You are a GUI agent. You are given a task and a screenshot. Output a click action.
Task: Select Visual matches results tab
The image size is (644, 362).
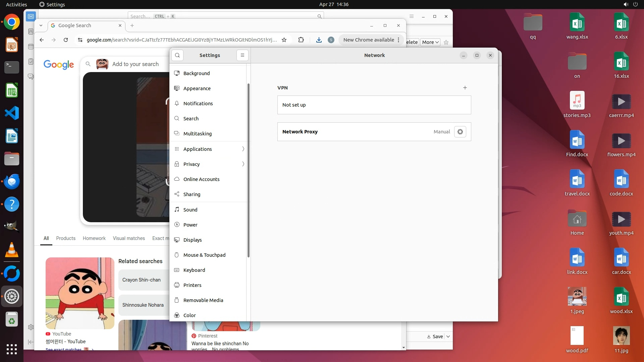click(x=129, y=238)
